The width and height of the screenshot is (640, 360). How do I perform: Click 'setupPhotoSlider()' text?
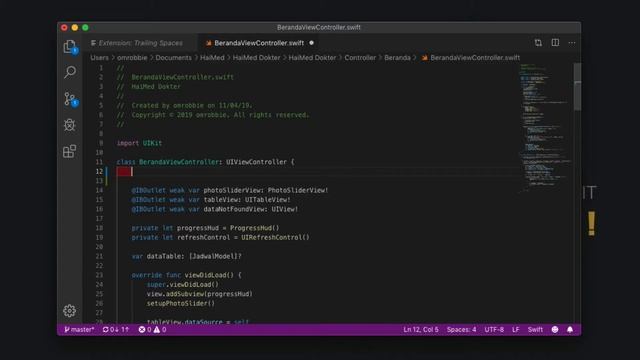click(x=180, y=303)
